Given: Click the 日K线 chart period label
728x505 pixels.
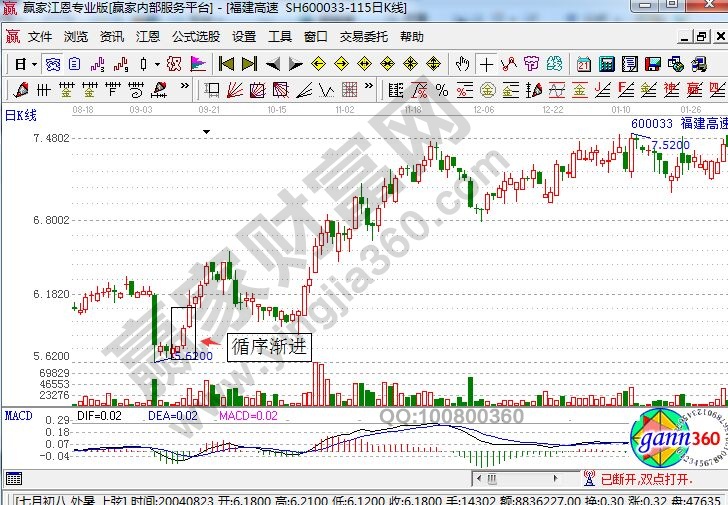Looking at the screenshot, I should pos(21,115).
